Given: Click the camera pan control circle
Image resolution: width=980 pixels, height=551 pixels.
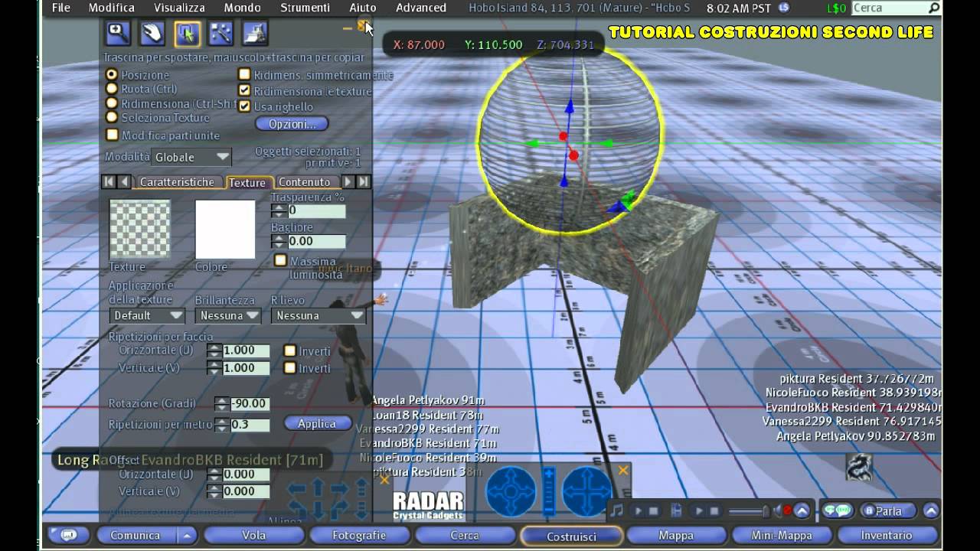Looking at the screenshot, I should tap(588, 491).
